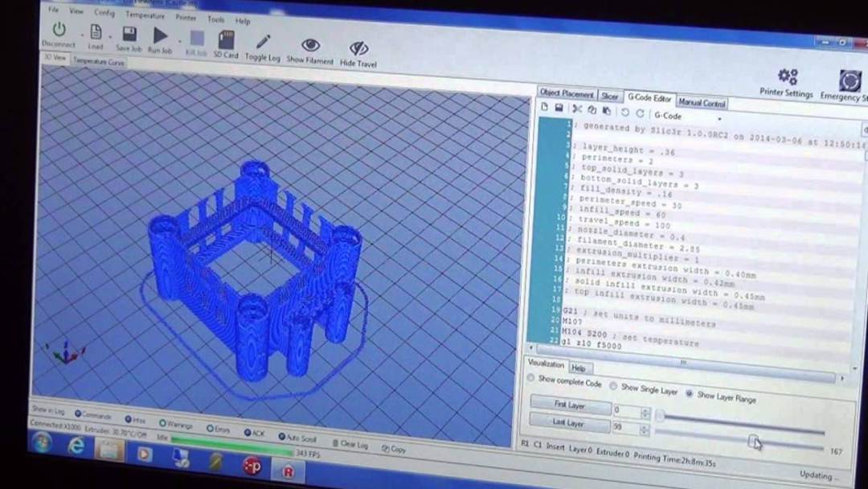The image size is (868, 489).
Task: Save G-Code with editor floppy icon
Action: (x=559, y=108)
